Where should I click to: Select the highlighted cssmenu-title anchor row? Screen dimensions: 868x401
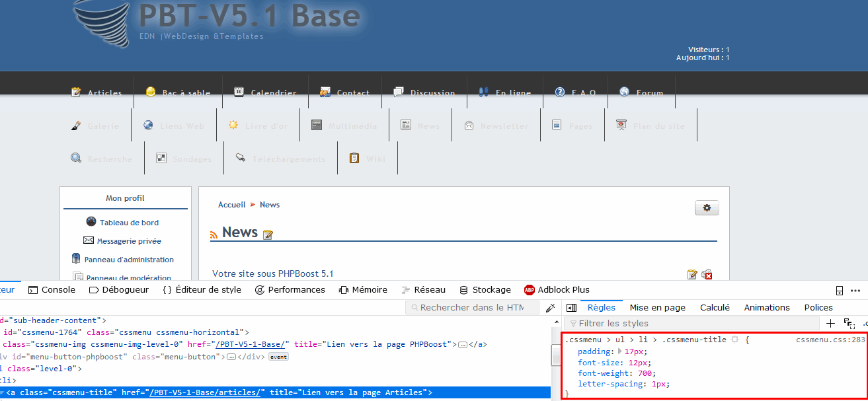point(276,392)
